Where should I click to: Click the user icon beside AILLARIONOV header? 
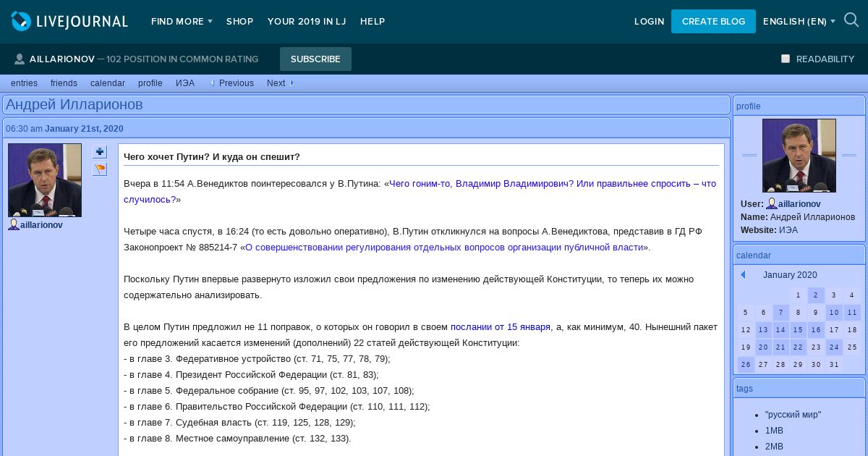(x=20, y=59)
